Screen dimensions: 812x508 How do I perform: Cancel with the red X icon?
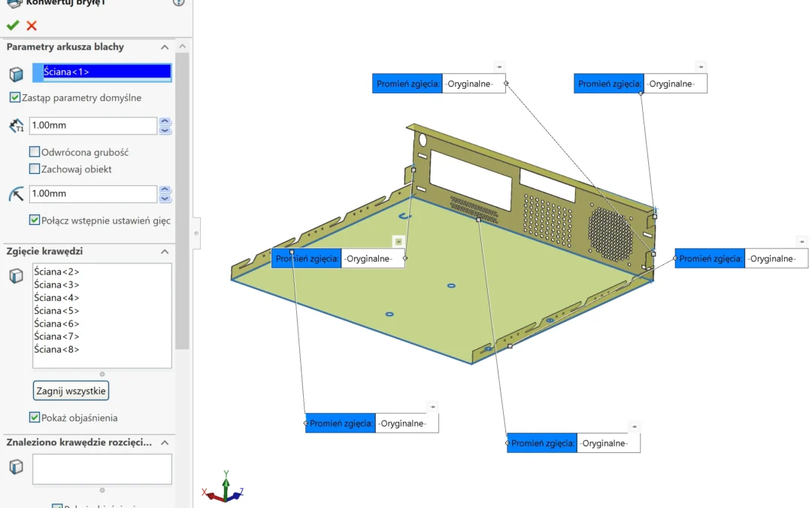[32, 26]
